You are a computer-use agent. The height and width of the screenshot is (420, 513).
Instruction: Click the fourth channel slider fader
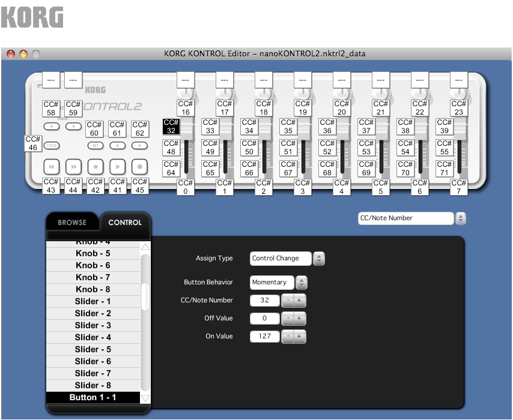pyautogui.click(x=305, y=130)
